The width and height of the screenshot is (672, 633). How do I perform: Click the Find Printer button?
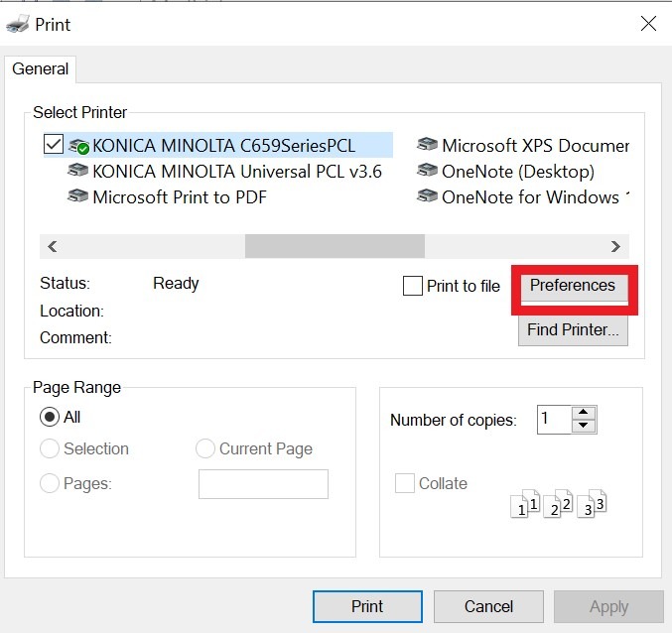(573, 330)
